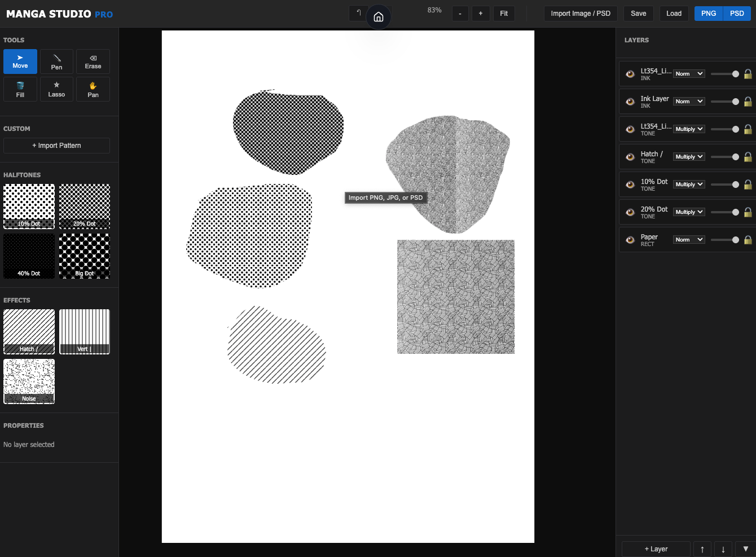Screen dimensions: 756x557
Task: Export as PNG
Action: pos(709,14)
